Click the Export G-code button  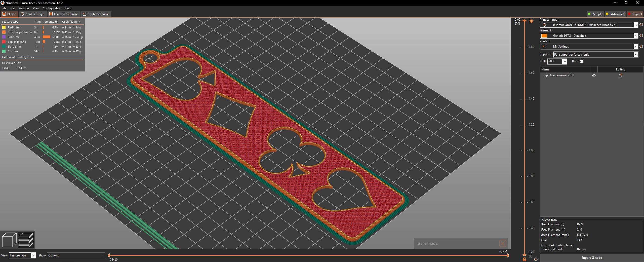pyautogui.click(x=592, y=257)
